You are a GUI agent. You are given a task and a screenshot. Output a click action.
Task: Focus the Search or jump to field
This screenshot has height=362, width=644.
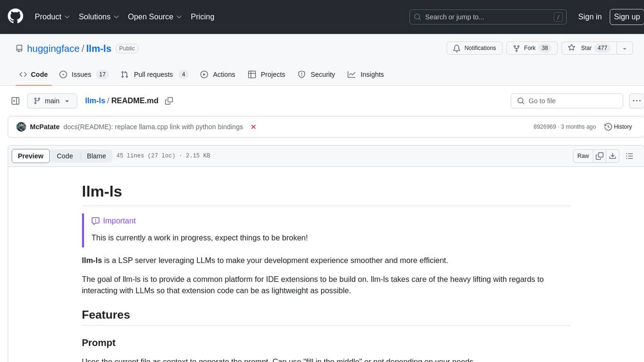(489, 17)
